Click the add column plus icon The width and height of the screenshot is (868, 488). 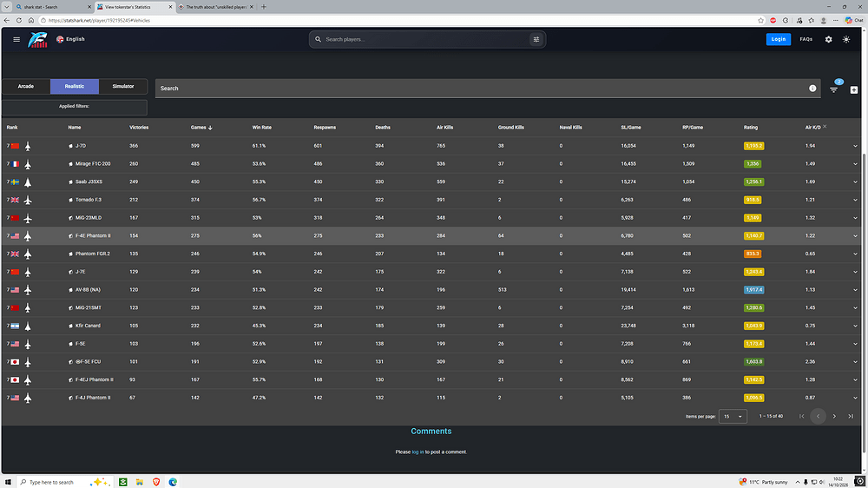854,89
